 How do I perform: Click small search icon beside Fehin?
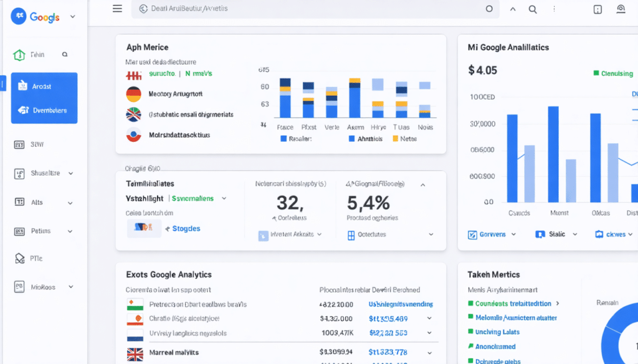coord(65,54)
